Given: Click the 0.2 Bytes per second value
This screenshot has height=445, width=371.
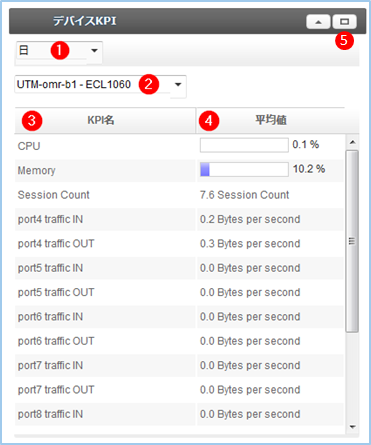Looking at the screenshot, I should pos(250,219).
